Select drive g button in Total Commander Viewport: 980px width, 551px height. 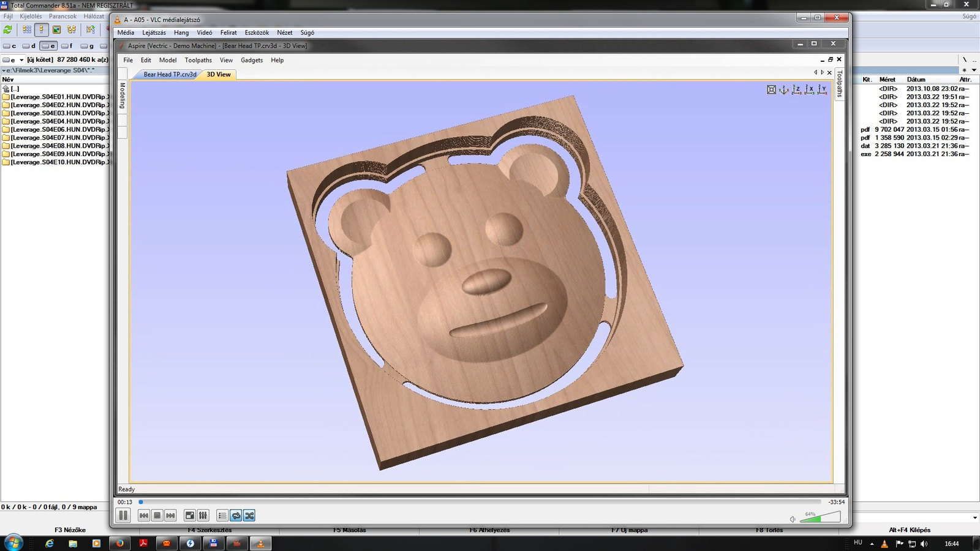pos(87,46)
